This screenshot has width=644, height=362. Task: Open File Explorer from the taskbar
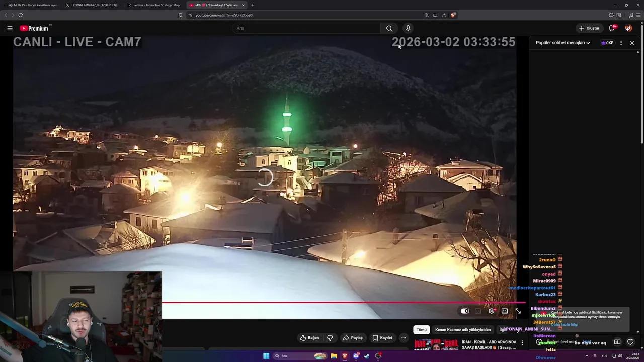click(334, 356)
